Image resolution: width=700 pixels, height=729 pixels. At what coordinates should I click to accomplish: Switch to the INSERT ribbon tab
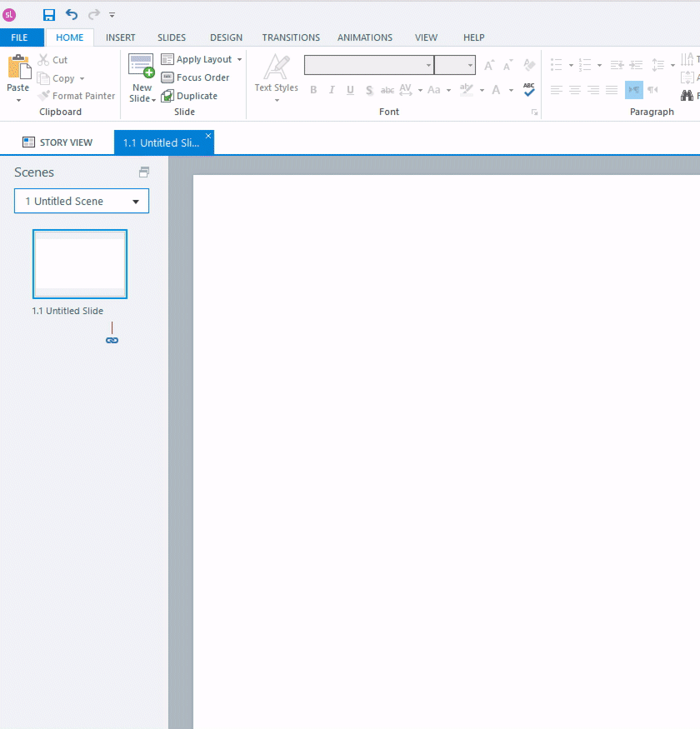[121, 37]
